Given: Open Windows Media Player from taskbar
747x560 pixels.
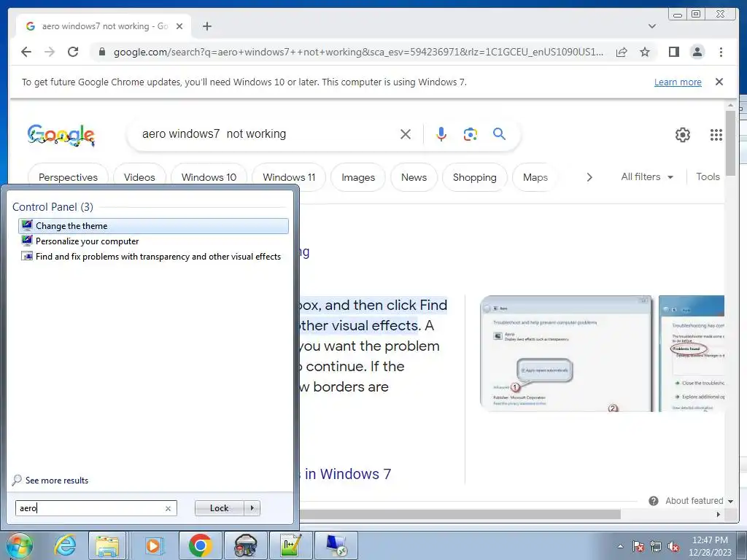Looking at the screenshot, I should tap(153, 545).
